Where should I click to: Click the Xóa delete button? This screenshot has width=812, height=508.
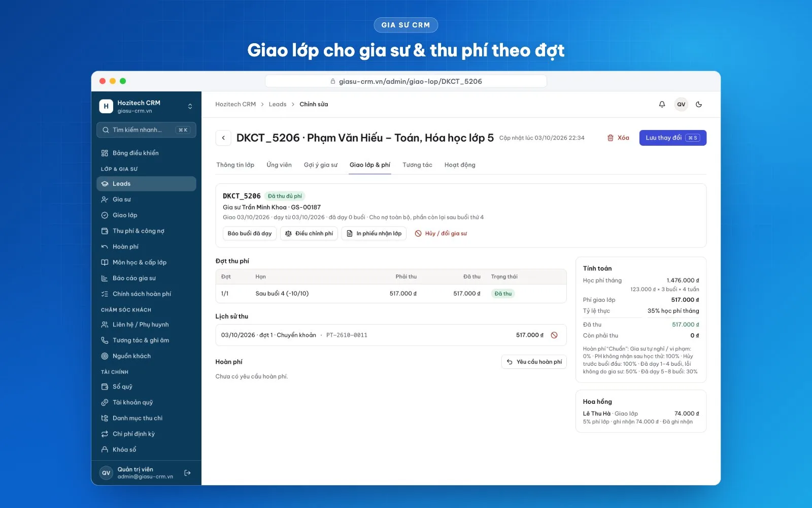[x=618, y=138]
